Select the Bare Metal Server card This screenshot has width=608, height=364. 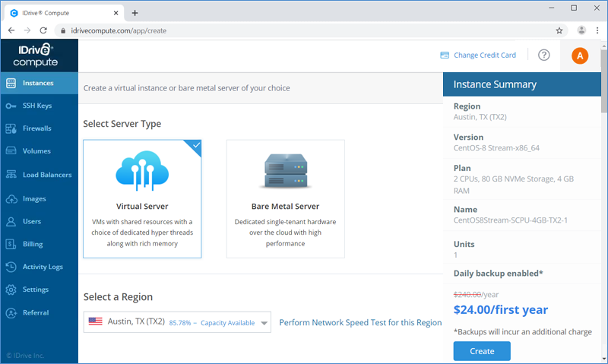click(286, 199)
